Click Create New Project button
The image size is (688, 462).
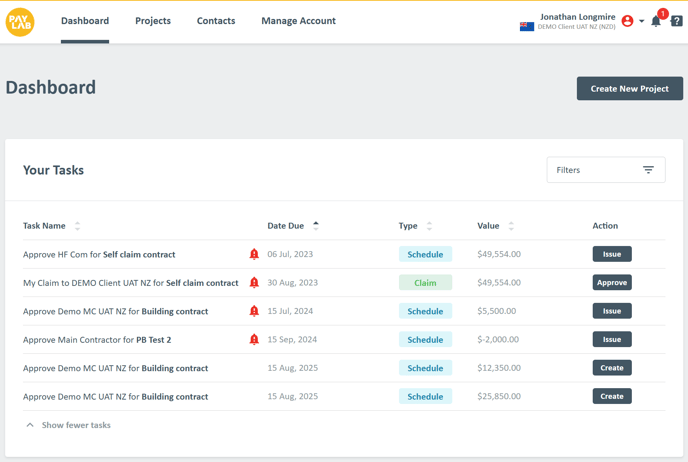pyautogui.click(x=630, y=89)
